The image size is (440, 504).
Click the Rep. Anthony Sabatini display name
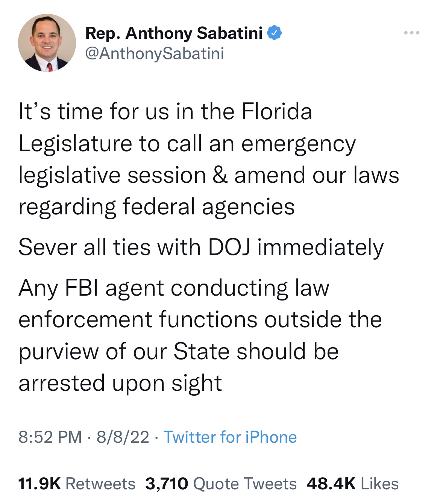(x=174, y=33)
